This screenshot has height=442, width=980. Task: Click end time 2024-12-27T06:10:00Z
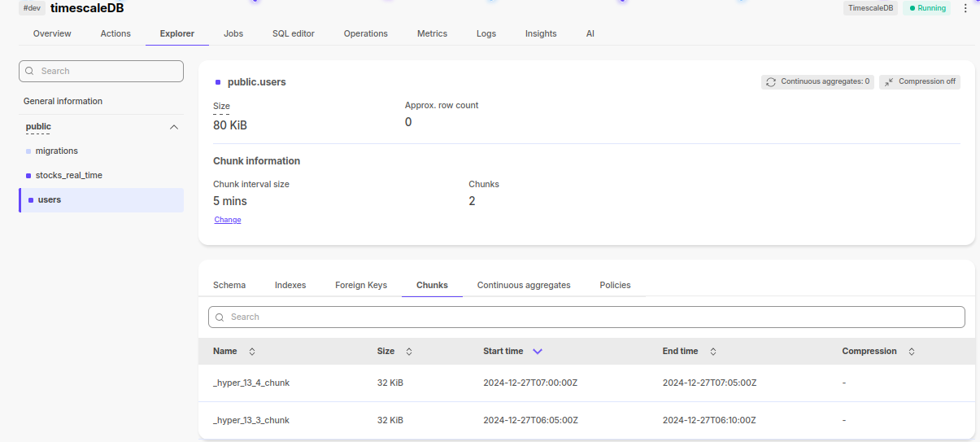709,421
